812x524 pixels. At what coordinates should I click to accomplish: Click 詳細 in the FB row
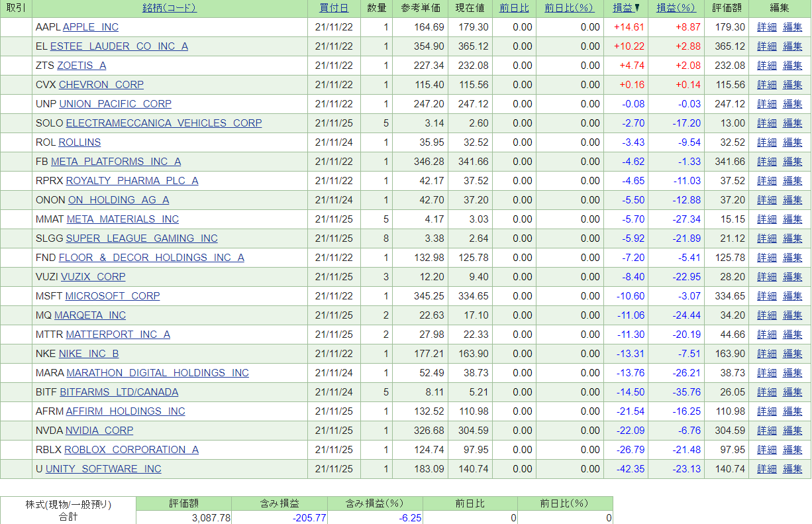[767, 162]
